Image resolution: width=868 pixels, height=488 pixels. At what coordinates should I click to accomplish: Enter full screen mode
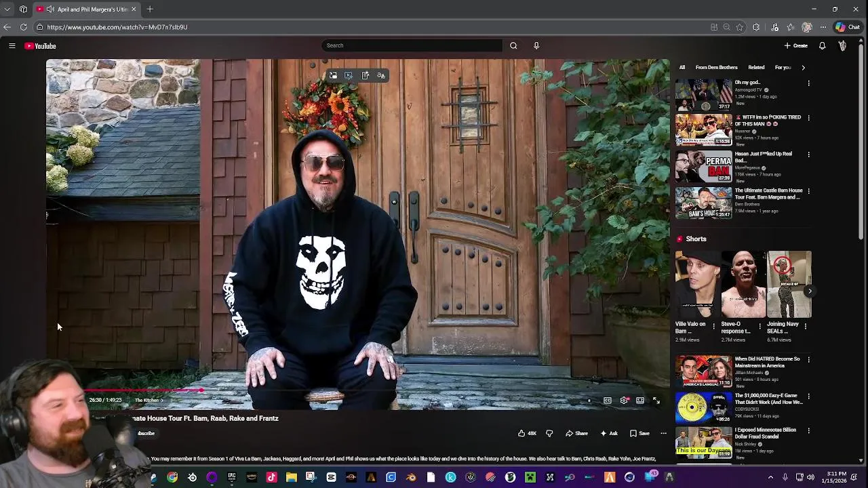[656, 401]
